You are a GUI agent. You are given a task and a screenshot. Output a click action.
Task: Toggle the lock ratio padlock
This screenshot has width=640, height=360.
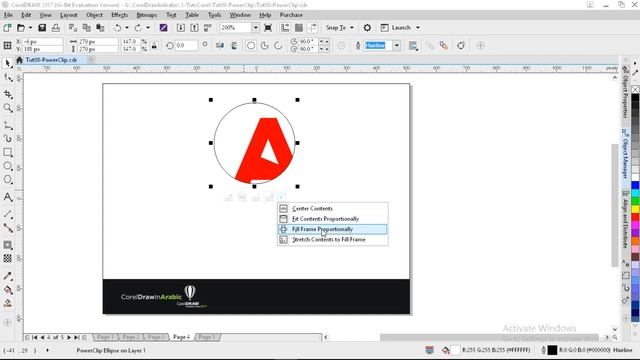(154, 45)
